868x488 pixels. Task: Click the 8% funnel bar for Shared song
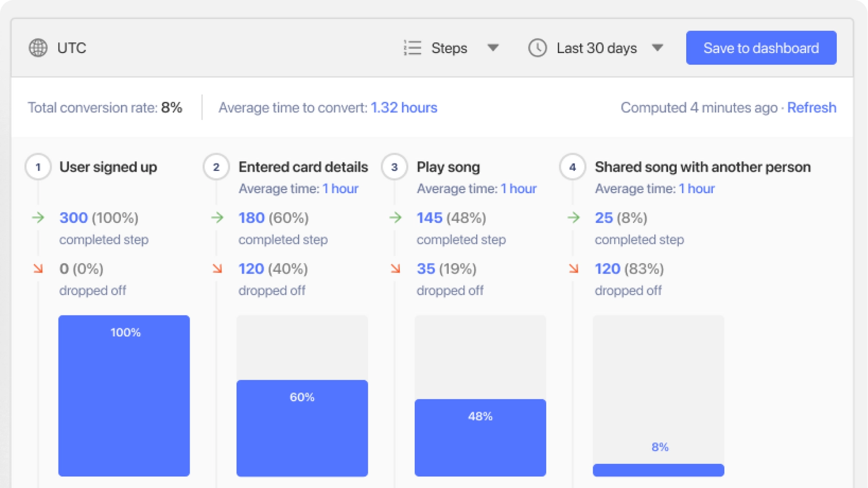(x=658, y=469)
